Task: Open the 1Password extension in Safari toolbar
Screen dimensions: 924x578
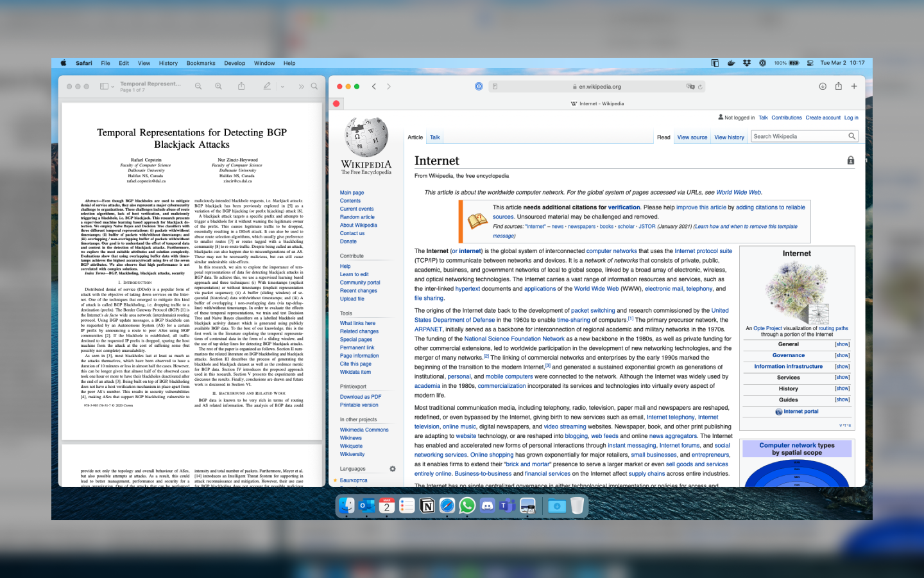Action: point(479,86)
